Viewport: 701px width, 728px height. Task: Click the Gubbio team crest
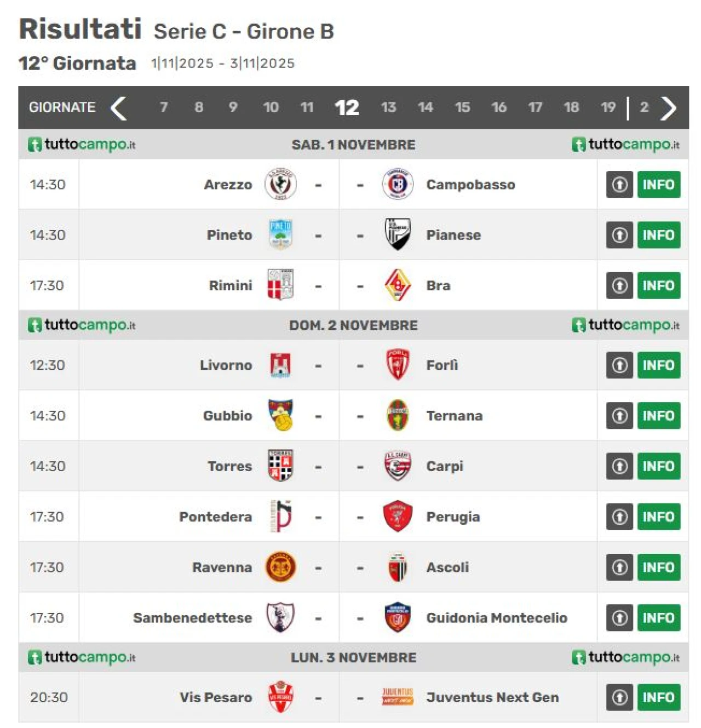pos(280,416)
